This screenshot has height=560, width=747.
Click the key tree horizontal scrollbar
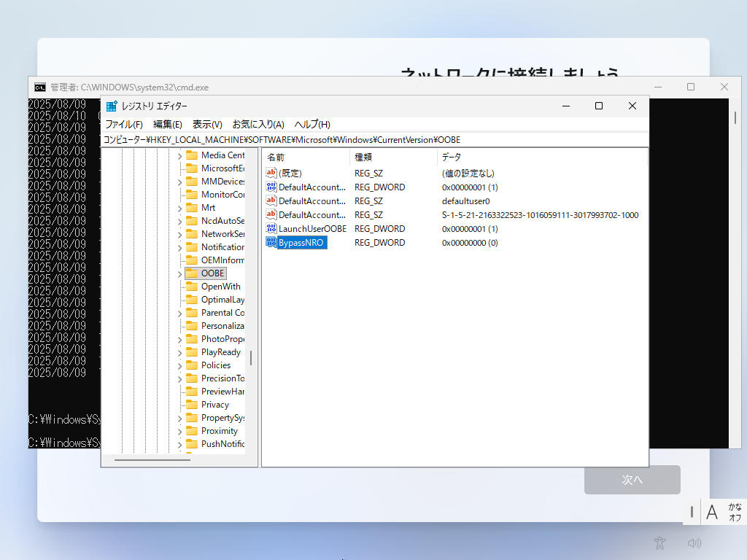click(152, 460)
